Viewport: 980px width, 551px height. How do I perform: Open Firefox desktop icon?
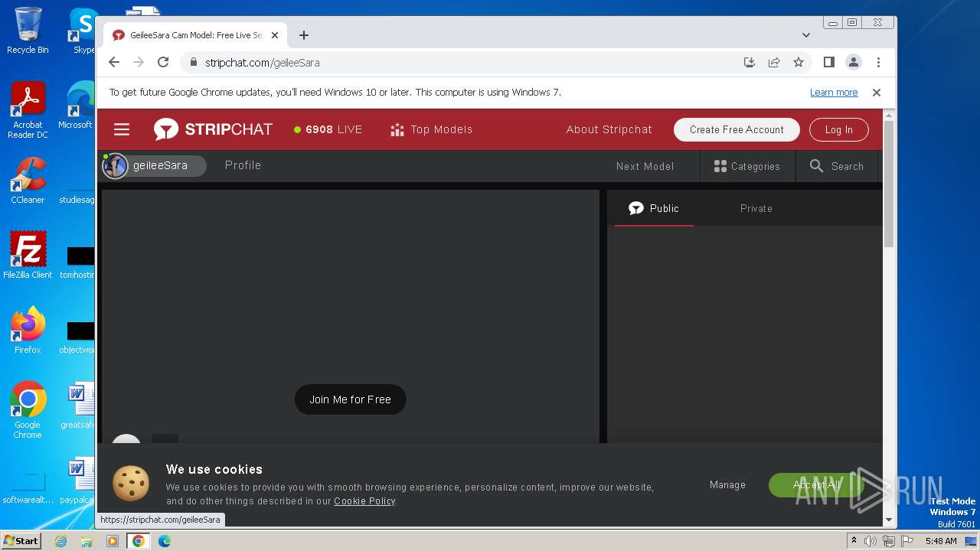pos(28,331)
